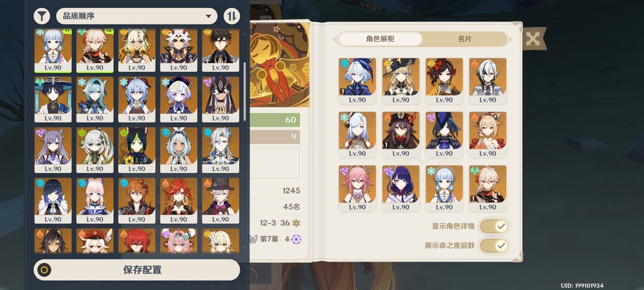This screenshot has width=644, height=290.
Task: Open the character filter funnel icon
Action: [x=42, y=16]
